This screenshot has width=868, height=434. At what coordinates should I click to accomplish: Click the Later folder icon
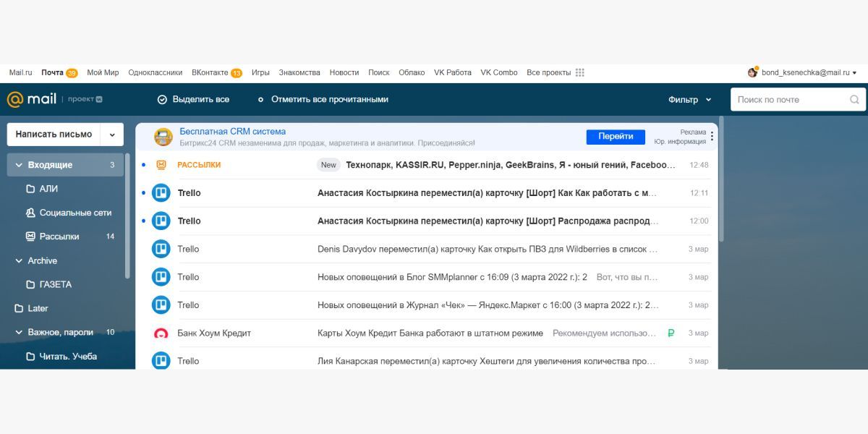click(19, 308)
